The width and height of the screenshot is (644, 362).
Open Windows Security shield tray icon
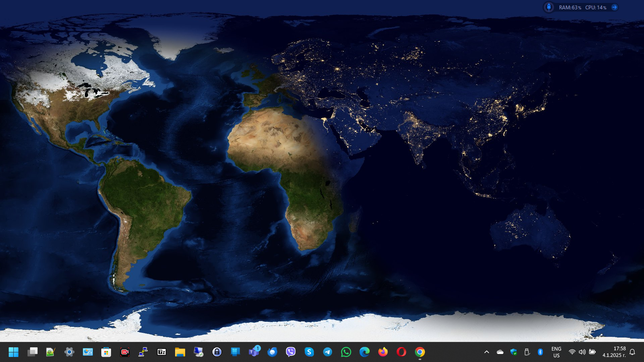click(x=514, y=352)
